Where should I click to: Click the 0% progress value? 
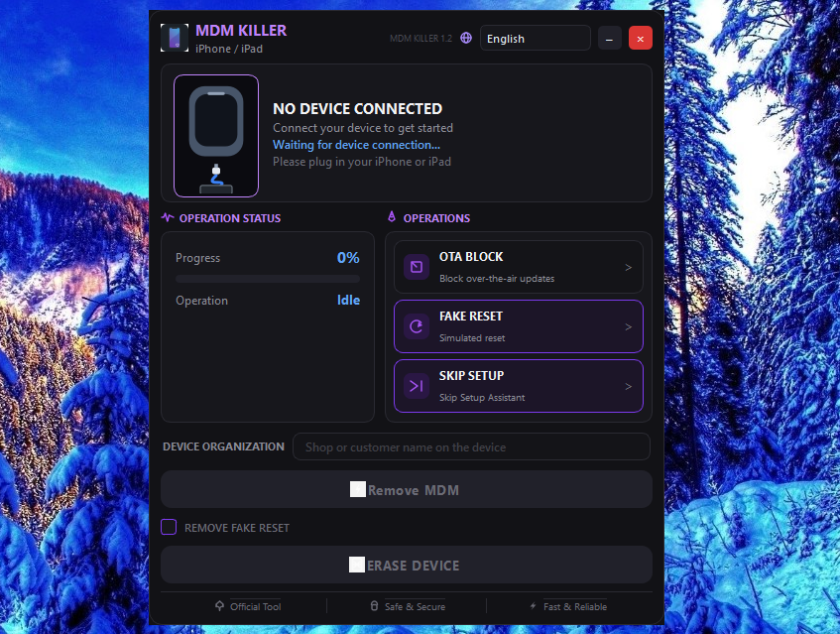[348, 258]
